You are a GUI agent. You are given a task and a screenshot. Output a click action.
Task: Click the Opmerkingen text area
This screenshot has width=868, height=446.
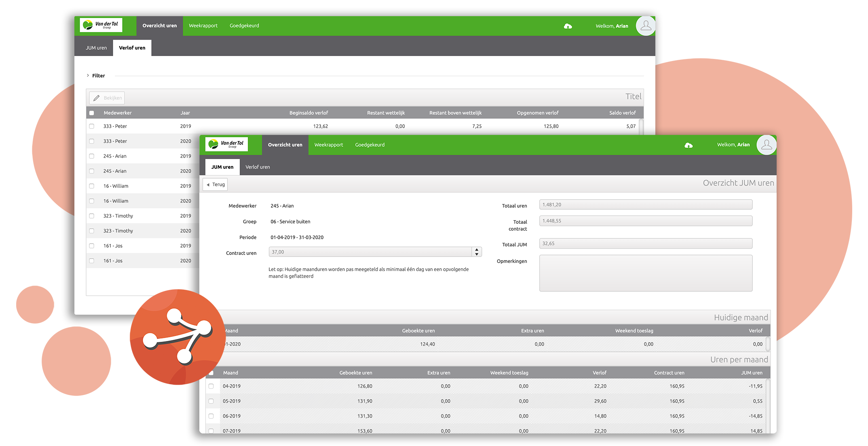pos(646,273)
